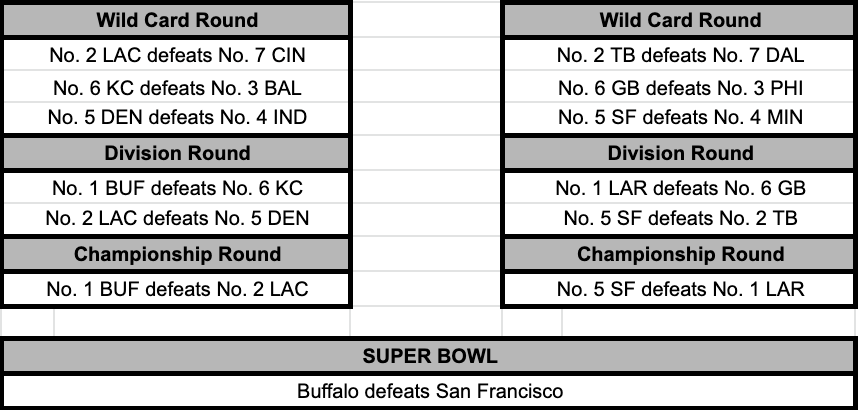
Task: Click the LAR defeats GB cell
Action: click(680, 187)
